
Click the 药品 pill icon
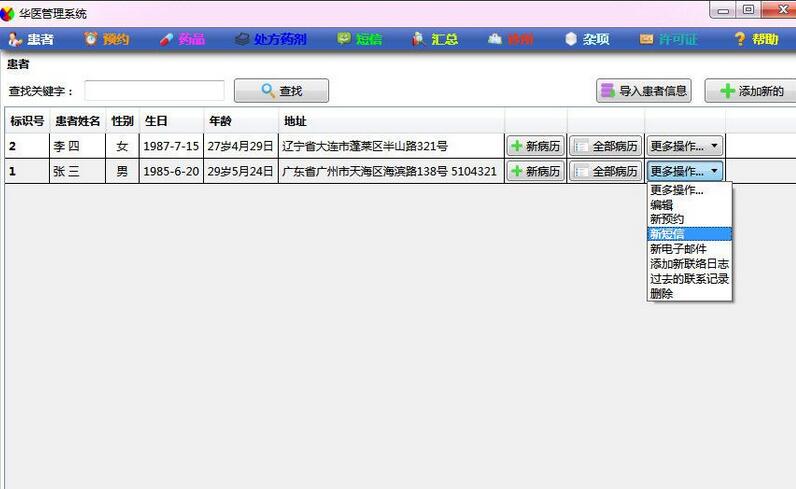pyautogui.click(x=166, y=39)
